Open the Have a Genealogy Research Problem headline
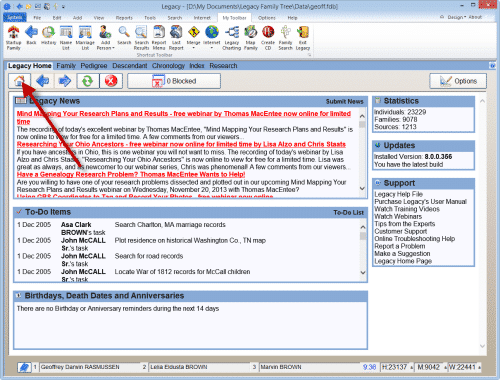 point(131,174)
